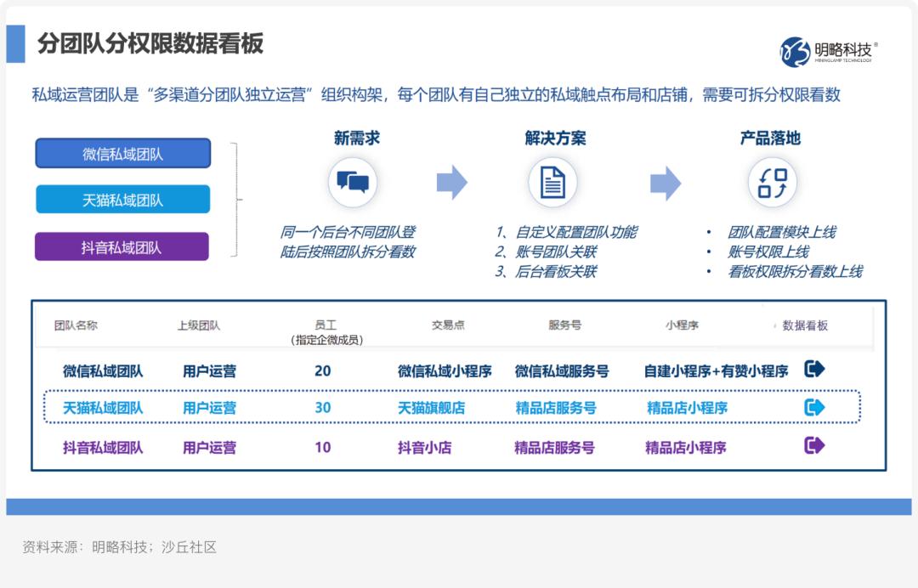918x588 pixels.
Task: Click the 天猫旗舰店 entry in the table
Action: [432, 407]
